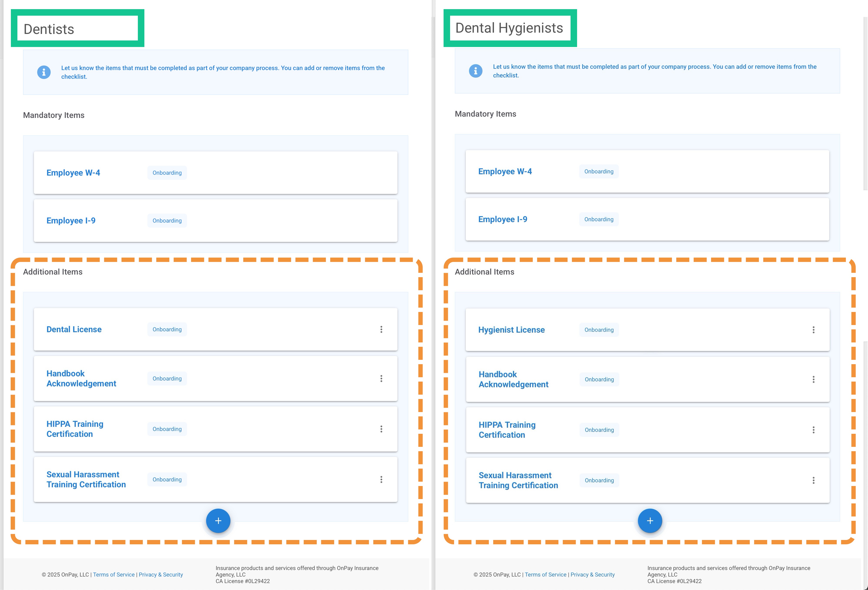
Task: Open menu for Hygienists Sexual Harassment Training
Action: (813, 480)
